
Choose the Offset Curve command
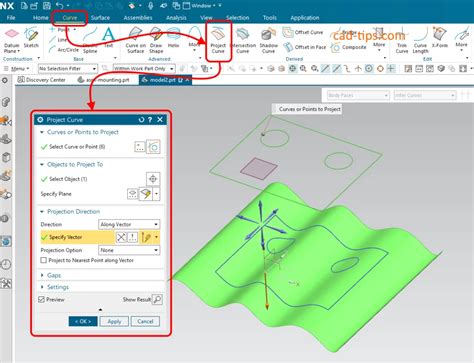pos(303,32)
